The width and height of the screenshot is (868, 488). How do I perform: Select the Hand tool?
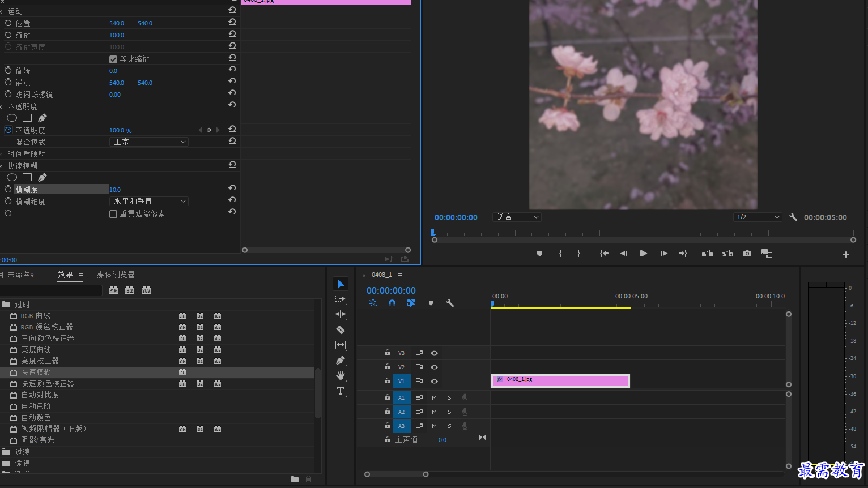[341, 375]
